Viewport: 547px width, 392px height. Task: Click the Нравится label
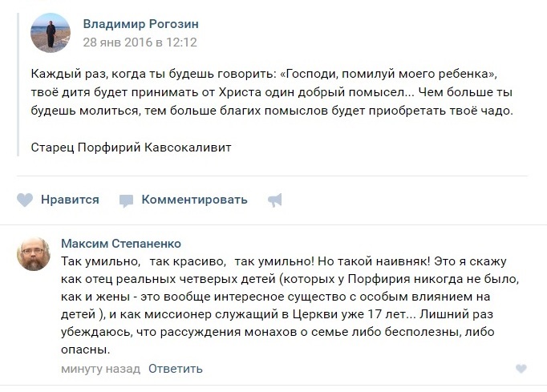point(70,200)
